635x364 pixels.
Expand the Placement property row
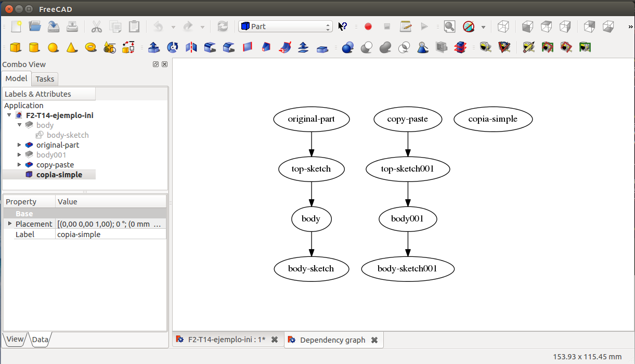[x=9, y=224]
